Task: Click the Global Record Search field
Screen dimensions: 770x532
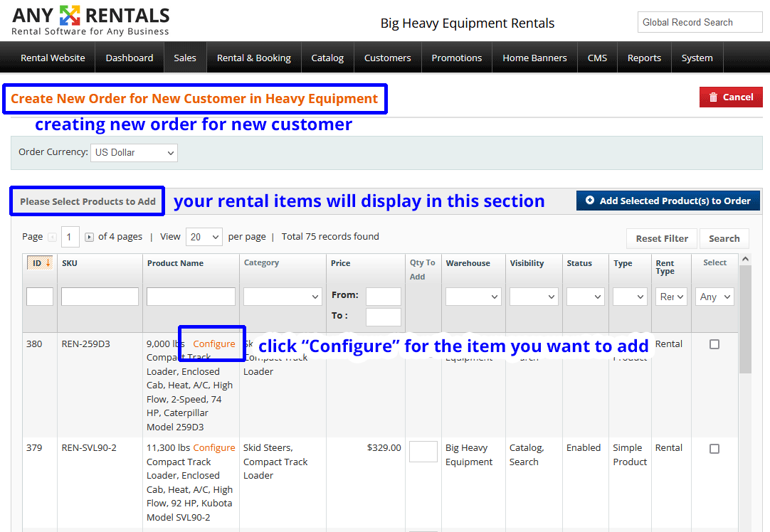Action: click(700, 23)
